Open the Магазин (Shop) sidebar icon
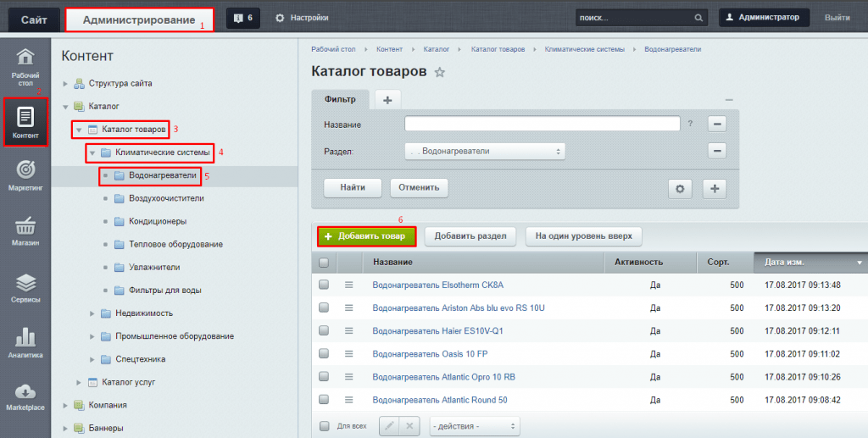Screen dimensions: 868x438 pyautogui.click(x=25, y=231)
